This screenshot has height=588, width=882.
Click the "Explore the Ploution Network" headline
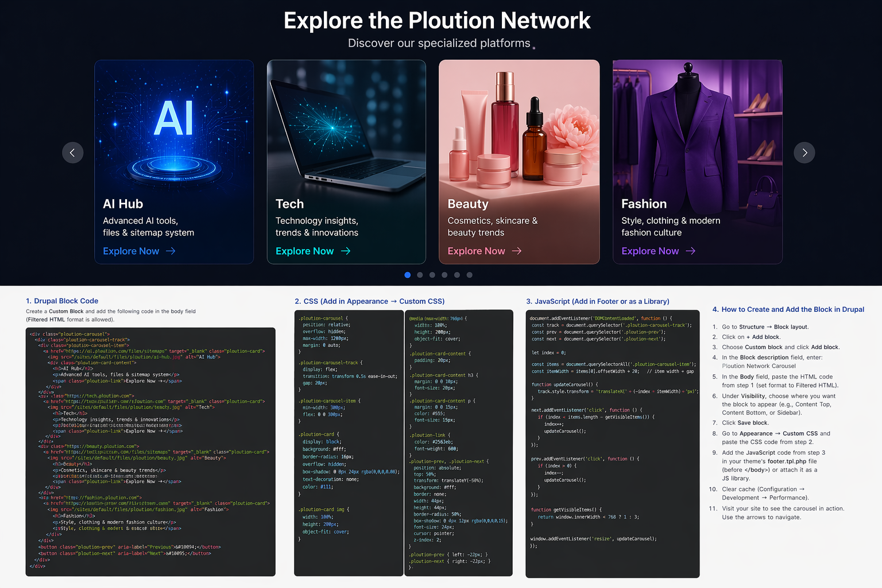tap(437, 21)
